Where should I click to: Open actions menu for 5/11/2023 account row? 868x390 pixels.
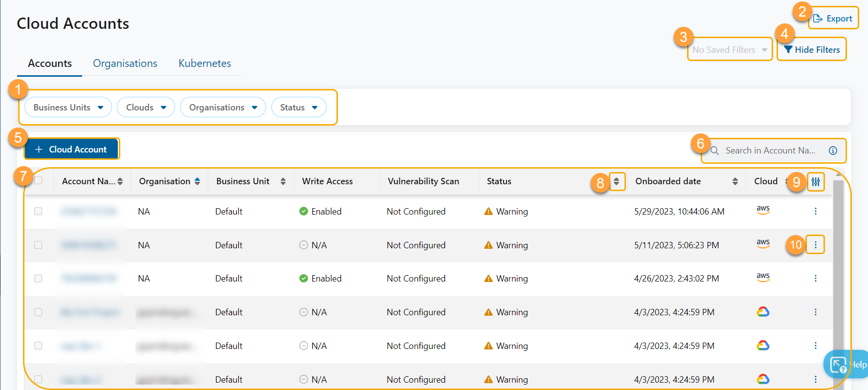click(815, 245)
